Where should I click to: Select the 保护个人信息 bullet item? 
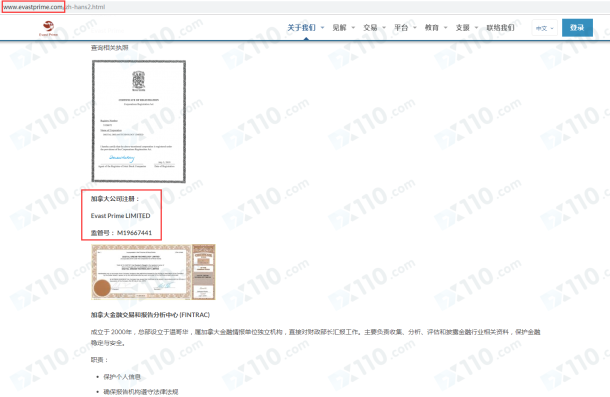[122, 377]
